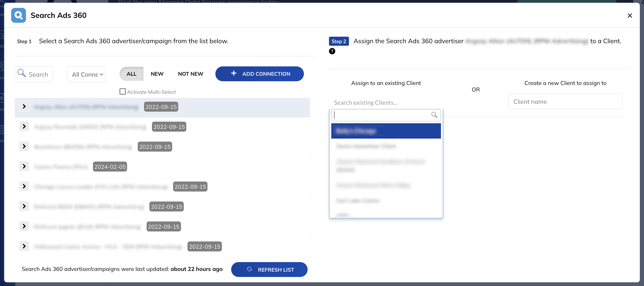Expand the sixth advertiser row
Screen dimensions: 644x286
click(x=24, y=207)
